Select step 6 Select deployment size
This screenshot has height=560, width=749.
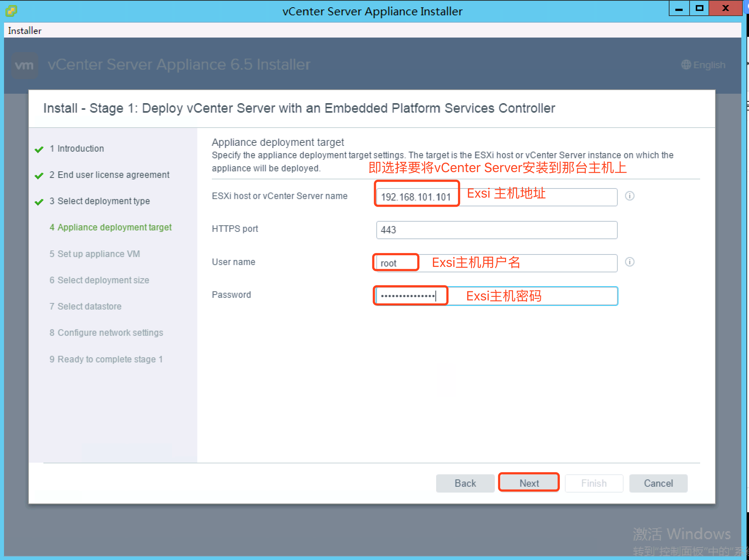tap(99, 280)
